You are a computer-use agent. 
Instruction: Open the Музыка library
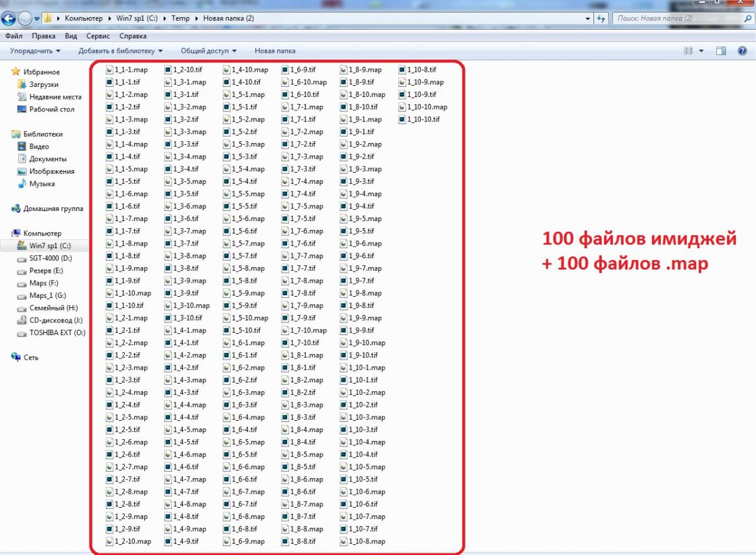pos(42,184)
